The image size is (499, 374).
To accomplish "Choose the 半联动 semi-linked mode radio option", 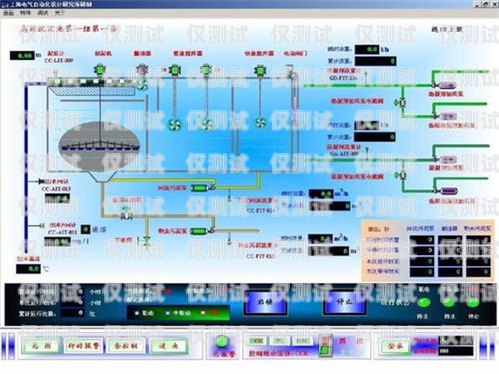I will click(x=168, y=313).
